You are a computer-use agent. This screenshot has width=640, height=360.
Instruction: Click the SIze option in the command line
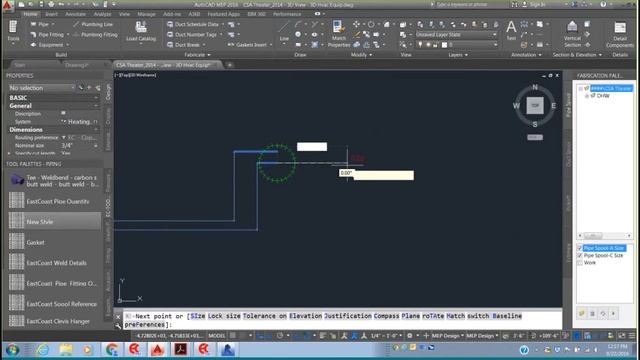(x=198, y=316)
